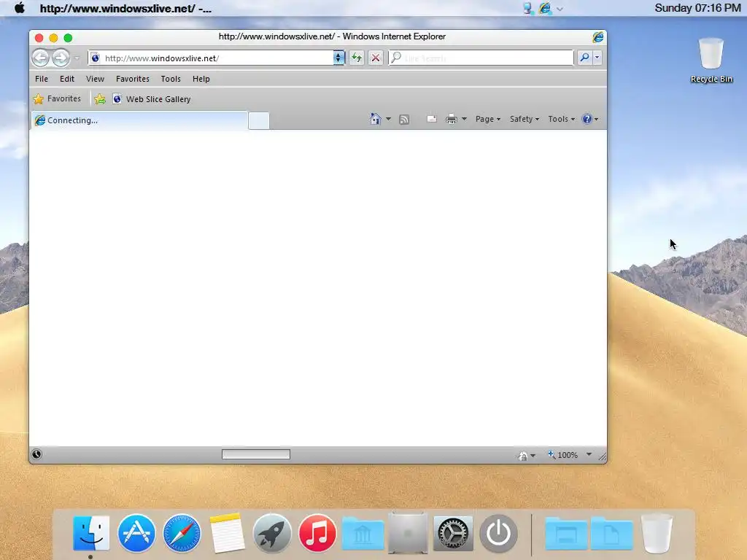Screen dimensions: 747x560
Task: Go forward with the Forward arrow button
Action: [x=61, y=58]
